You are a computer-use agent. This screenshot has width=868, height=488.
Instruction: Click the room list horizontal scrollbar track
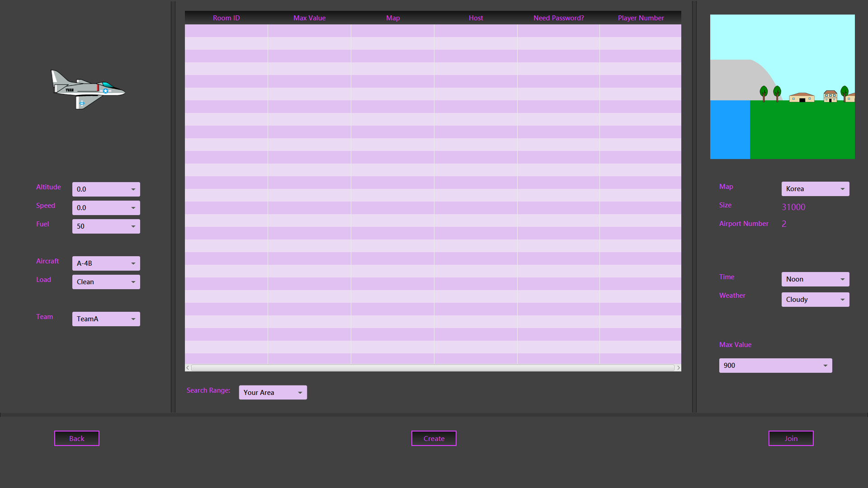tap(433, 368)
